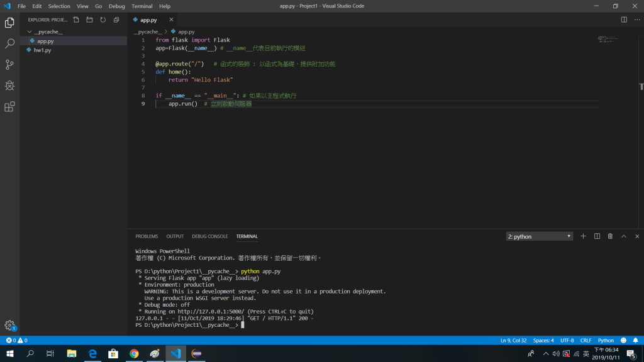Open terminal selector dropdown '2: python'

pyautogui.click(x=539, y=236)
